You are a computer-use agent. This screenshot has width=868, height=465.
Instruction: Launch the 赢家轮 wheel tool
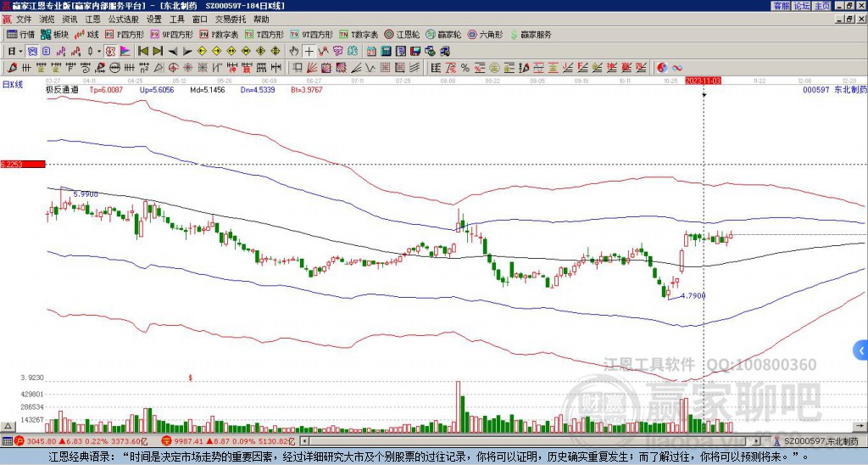pos(443,34)
